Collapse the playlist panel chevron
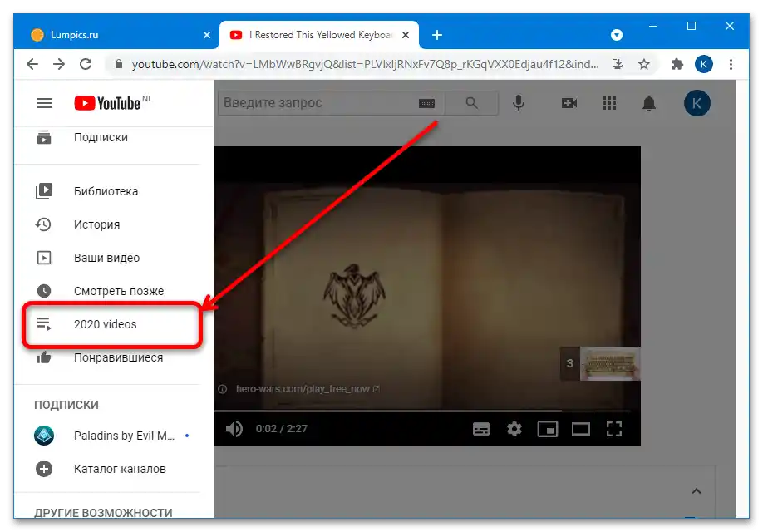Screen dimensions: 763x532 point(697,491)
